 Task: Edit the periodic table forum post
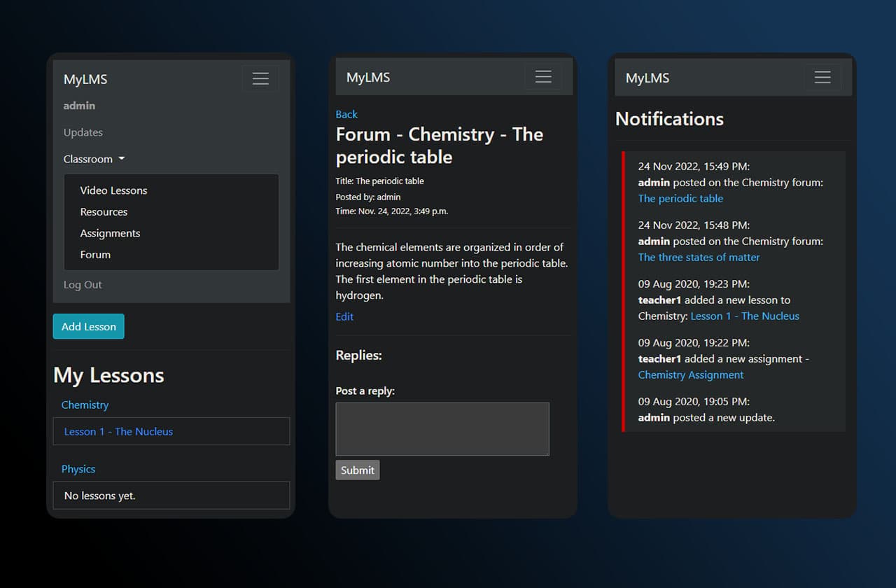[344, 316]
